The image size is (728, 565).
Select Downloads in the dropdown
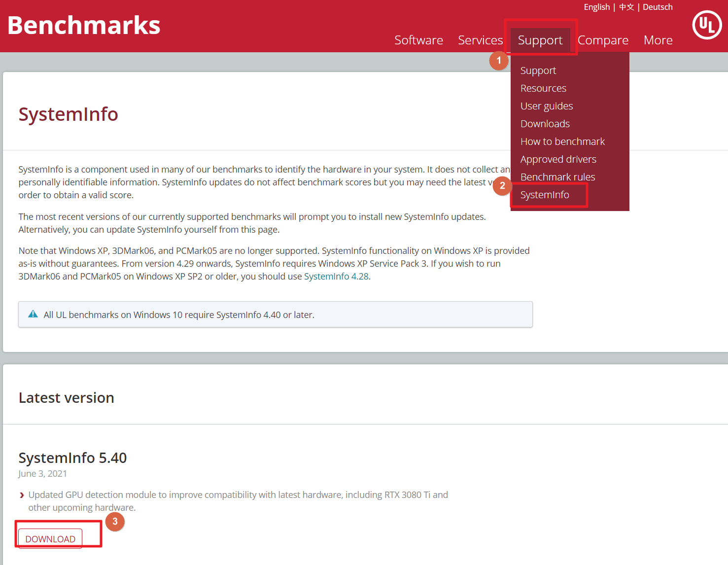click(545, 124)
